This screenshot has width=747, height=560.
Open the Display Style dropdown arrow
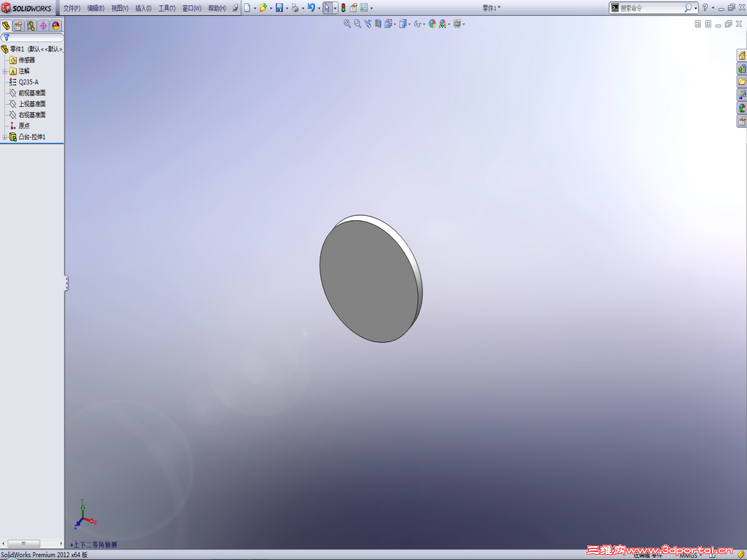tap(409, 23)
